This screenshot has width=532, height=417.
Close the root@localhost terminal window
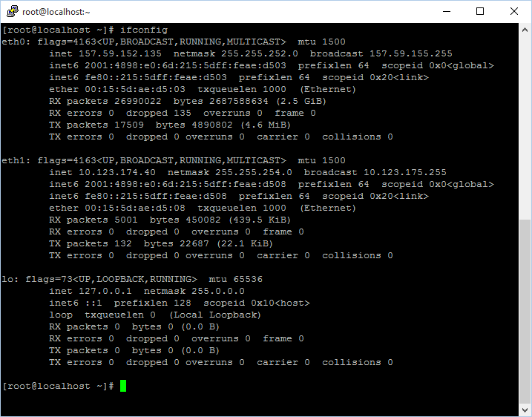tap(513, 12)
